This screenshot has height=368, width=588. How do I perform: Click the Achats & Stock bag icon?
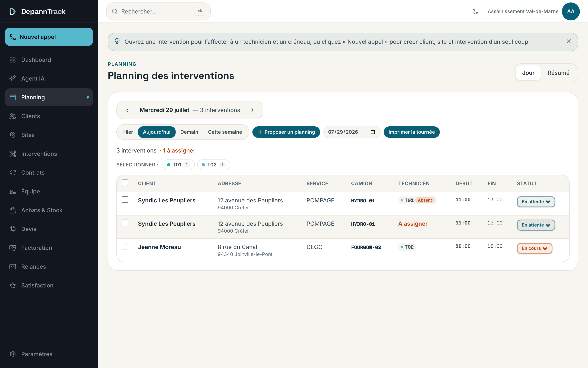point(13,210)
